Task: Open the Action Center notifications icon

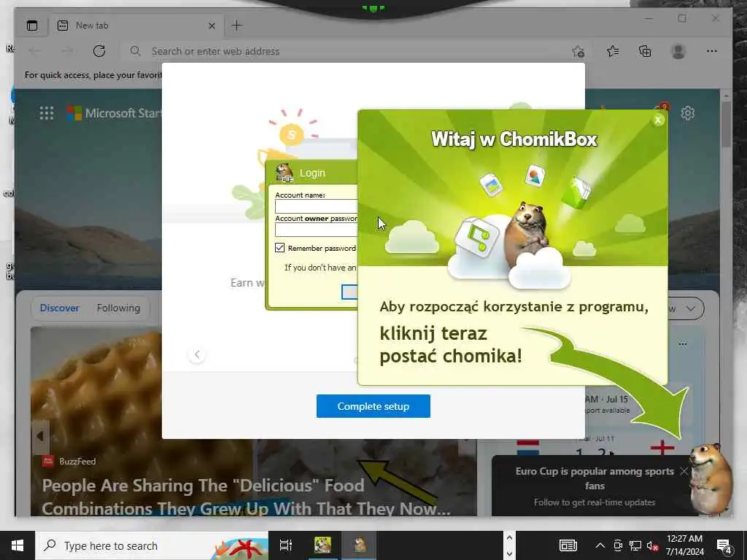Action: [724, 546]
